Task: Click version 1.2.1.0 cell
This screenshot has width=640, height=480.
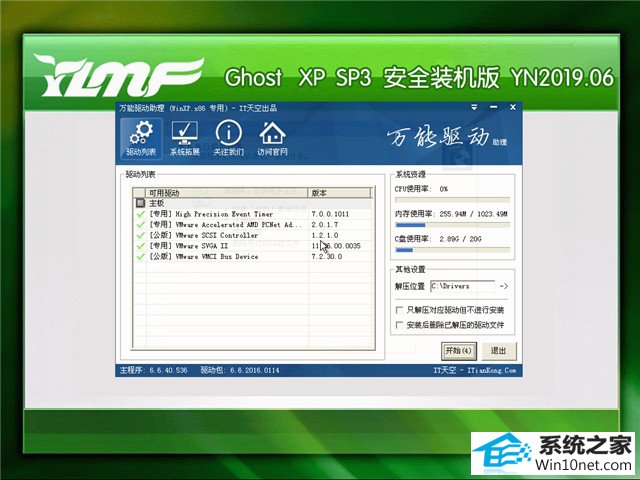Action: pos(324,235)
